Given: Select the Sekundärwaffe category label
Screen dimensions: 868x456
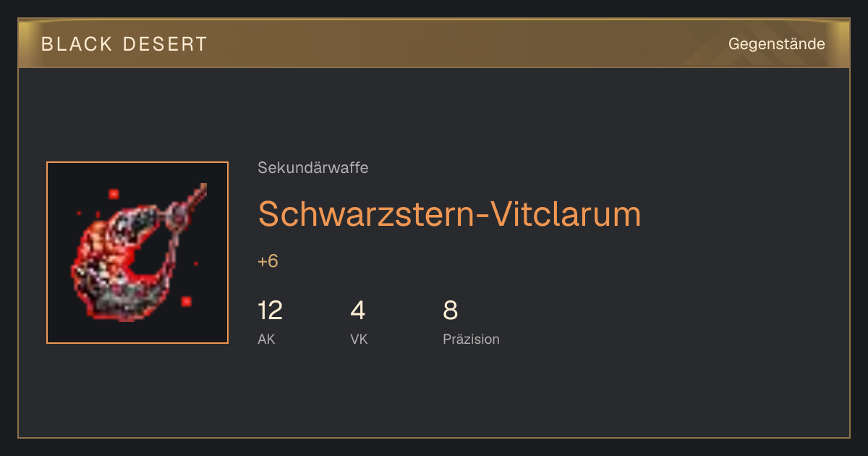Looking at the screenshot, I should tap(313, 168).
